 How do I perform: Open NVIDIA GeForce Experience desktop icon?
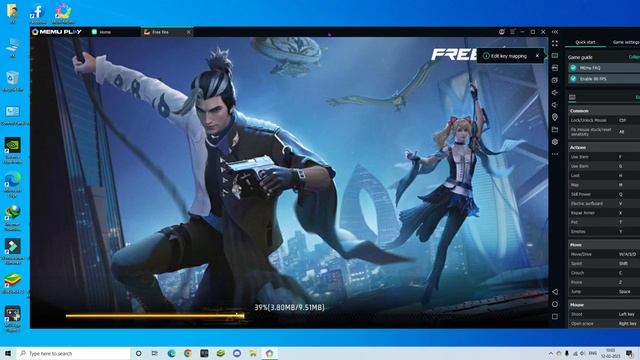tap(13, 150)
